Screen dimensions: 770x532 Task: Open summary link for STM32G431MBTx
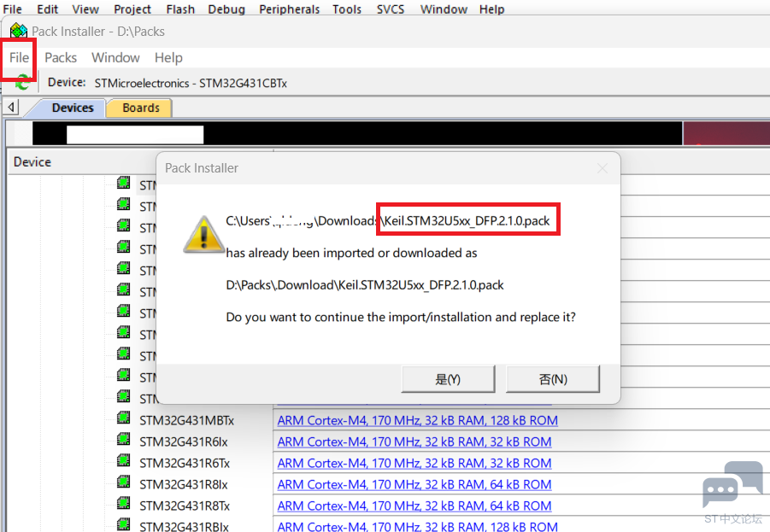tap(417, 421)
